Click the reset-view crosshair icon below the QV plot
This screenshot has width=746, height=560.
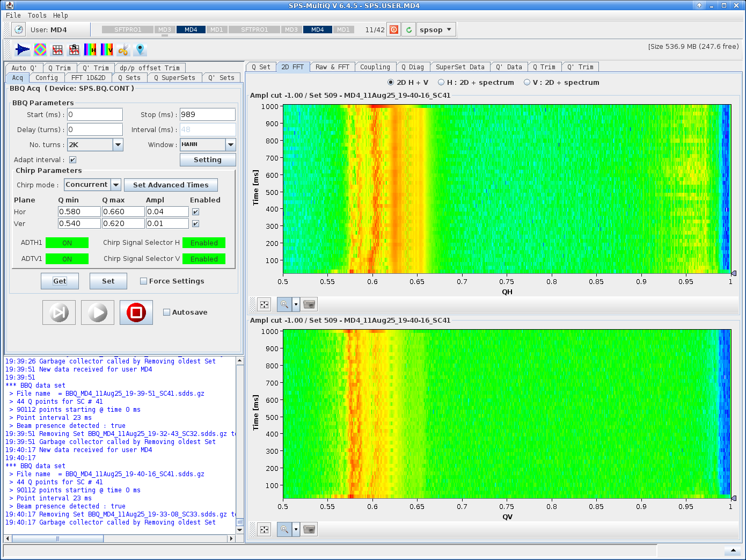(264, 529)
